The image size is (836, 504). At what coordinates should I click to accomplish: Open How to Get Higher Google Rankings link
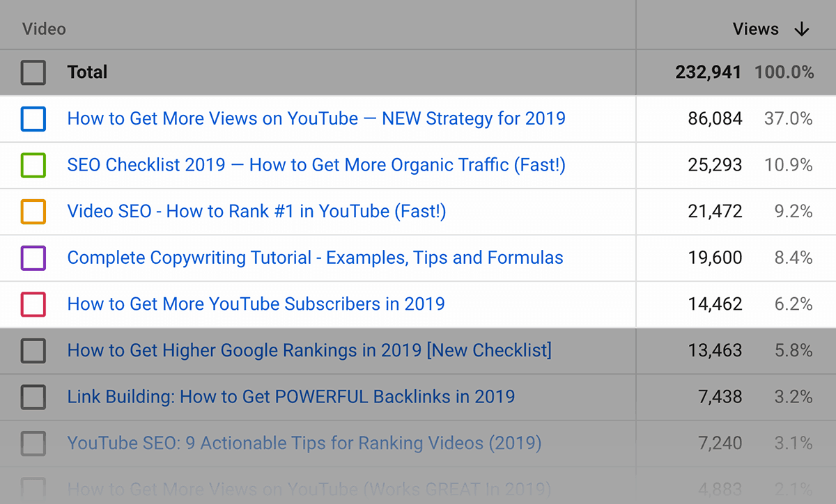pos(309,350)
